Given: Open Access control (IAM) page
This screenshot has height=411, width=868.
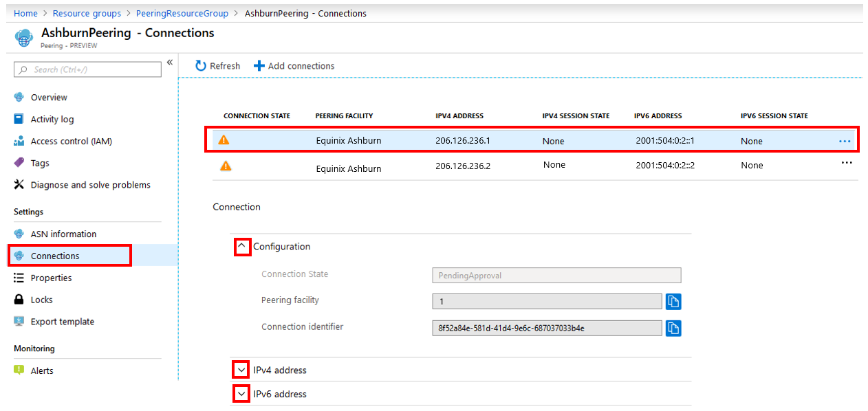Looking at the screenshot, I should [x=72, y=142].
